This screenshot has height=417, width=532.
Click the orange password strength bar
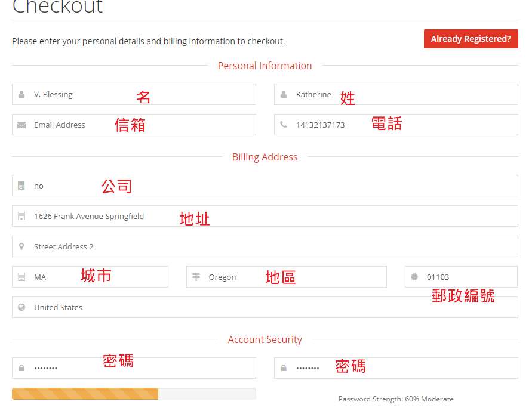[85, 394]
